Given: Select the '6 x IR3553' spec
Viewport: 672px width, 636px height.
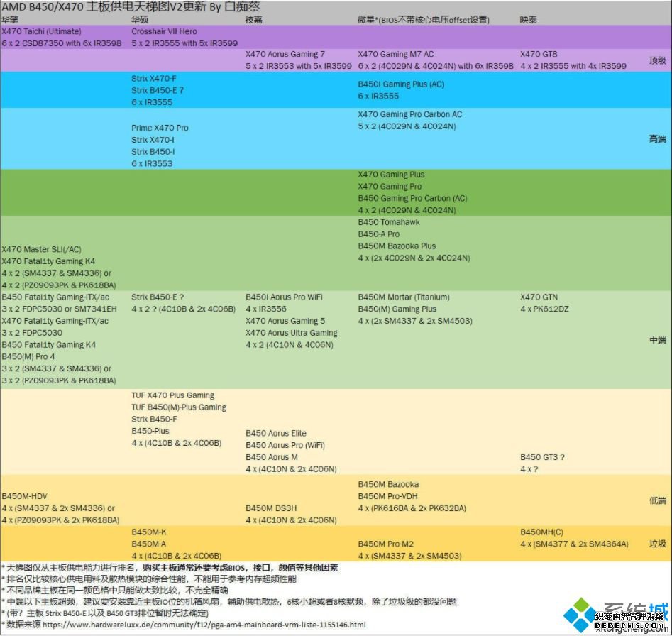Looking at the screenshot, I should pyautogui.click(x=152, y=164).
